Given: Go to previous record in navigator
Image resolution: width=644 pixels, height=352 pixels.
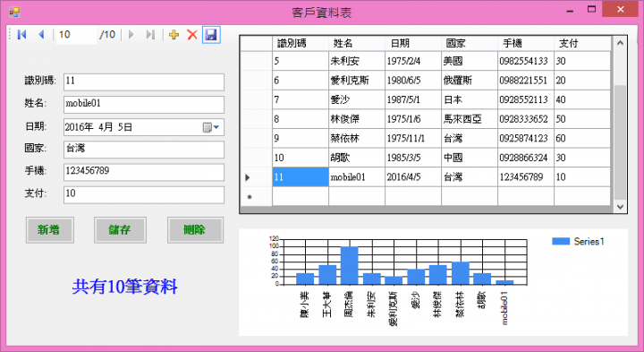Looking at the screenshot, I should 41,35.
